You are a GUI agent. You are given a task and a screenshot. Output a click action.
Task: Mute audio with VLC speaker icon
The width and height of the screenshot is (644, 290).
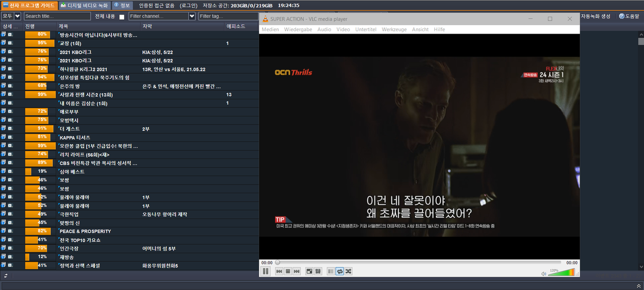(543, 273)
